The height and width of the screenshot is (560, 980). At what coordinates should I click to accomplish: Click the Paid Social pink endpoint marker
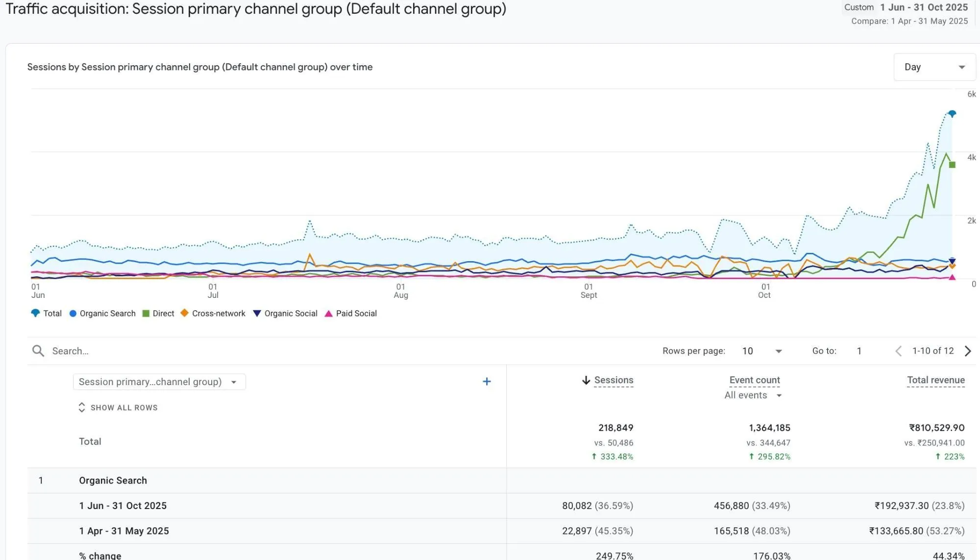pos(952,277)
